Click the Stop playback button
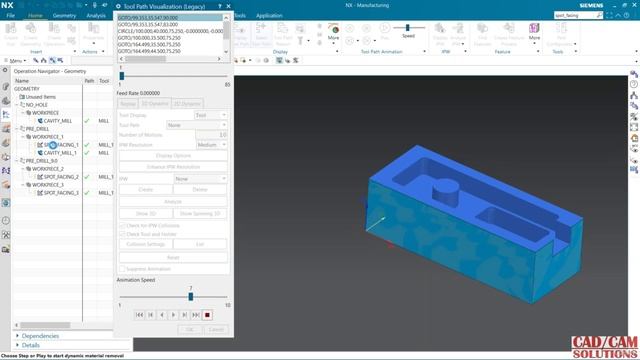The width and height of the screenshot is (640, 360). coord(207,315)
